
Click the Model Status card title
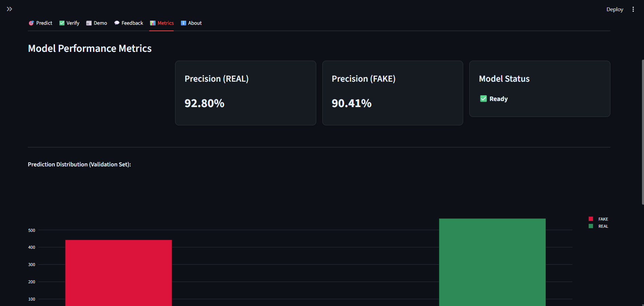[x=504, y=79]
